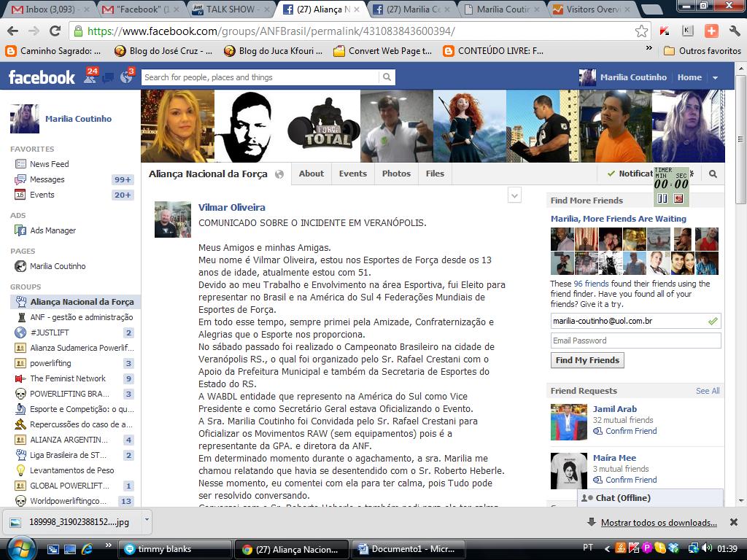The height and width of the screenshot is (560, 747).
Task: Open Levantamentos de Peso group
Action: (x=72, y=470)
